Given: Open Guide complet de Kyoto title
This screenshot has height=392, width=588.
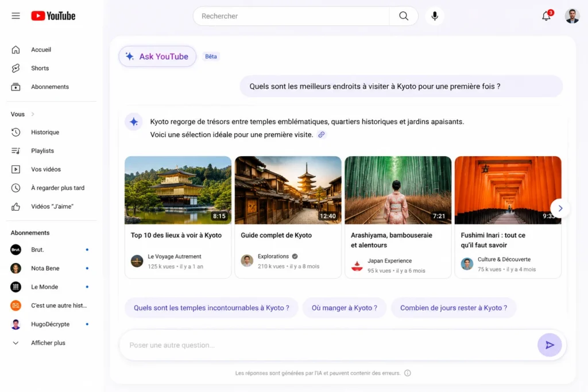Looking at the screenshot, I should point(276,235).
